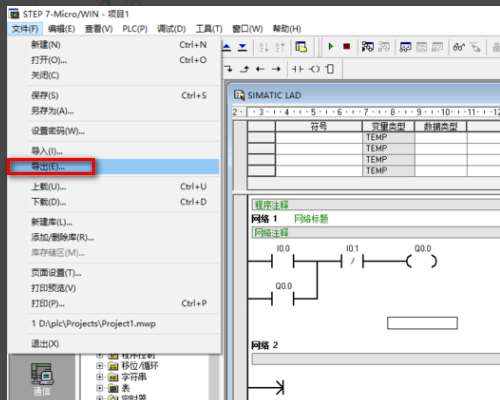Toggle program status monitoring icon
The width and height of the screenshot is (500, 400).
tap(368, 47)
